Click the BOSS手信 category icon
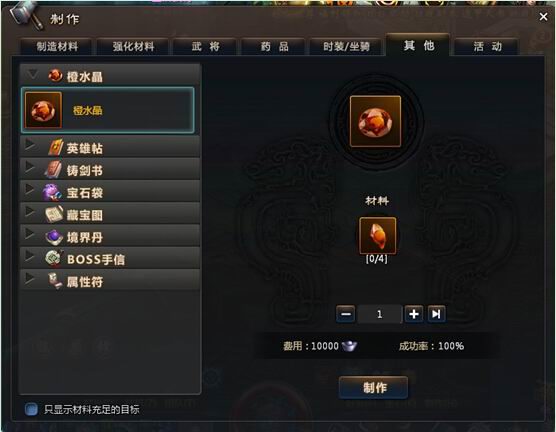This screenshot has width=556, height=432. tap(54, 259)
